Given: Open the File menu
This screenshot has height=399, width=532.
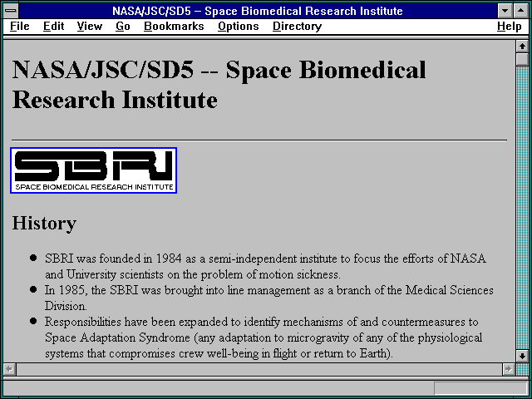Looking at the screenshot, I should click(20, 26).
